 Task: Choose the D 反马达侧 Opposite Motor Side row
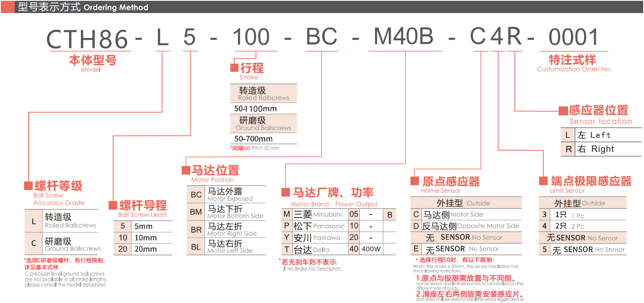(x=466, y=226)
